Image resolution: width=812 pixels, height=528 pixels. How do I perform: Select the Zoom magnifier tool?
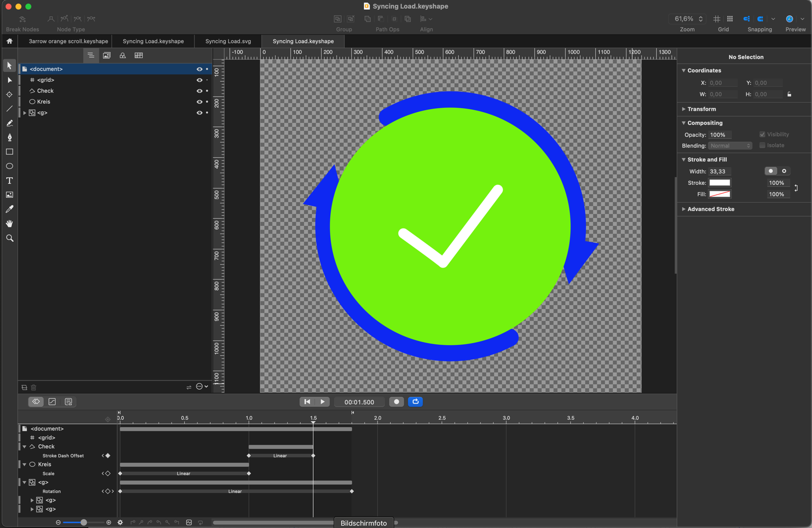coord(9,238)
